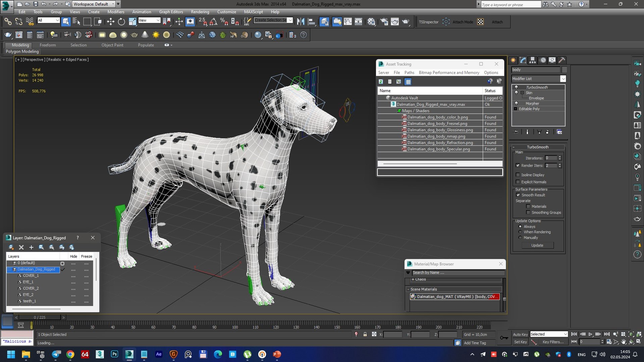Open the Create command panel tab
The height and width of the screenshot is (362, 644).
tap(513, 60)
